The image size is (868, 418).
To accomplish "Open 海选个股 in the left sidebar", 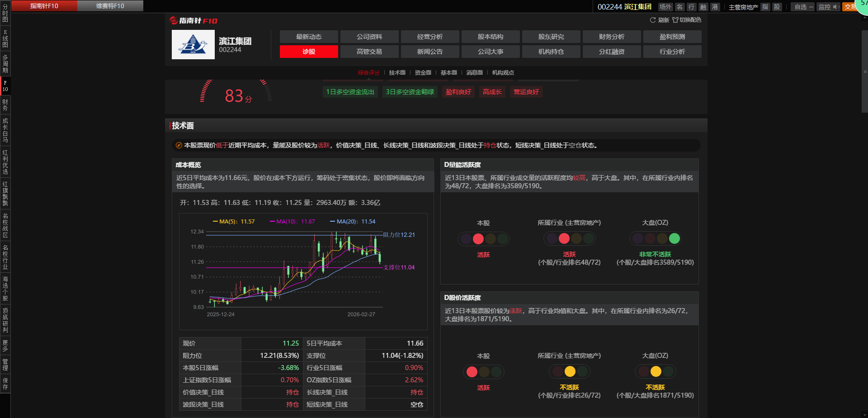I will pyautogui.click(x=5, y=289).
